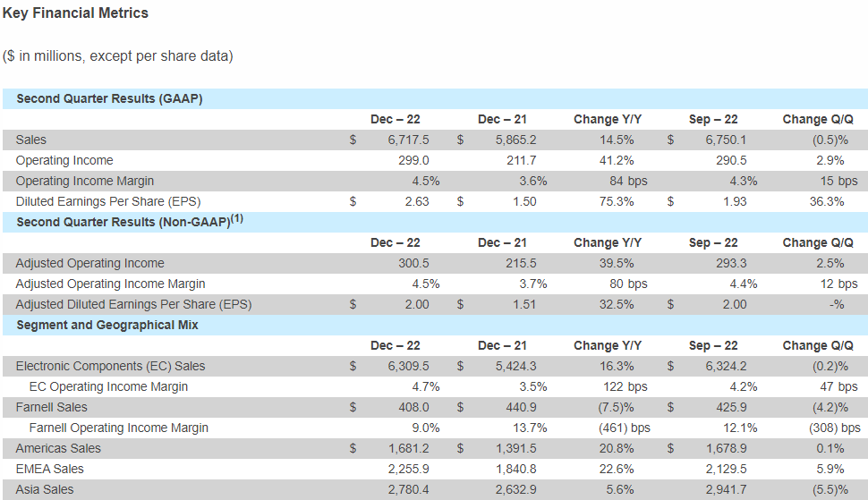This screenshot has height=500, width=868.
Task: Click the Second Quarter Results (GAAP) header
Action: (109, 98)
